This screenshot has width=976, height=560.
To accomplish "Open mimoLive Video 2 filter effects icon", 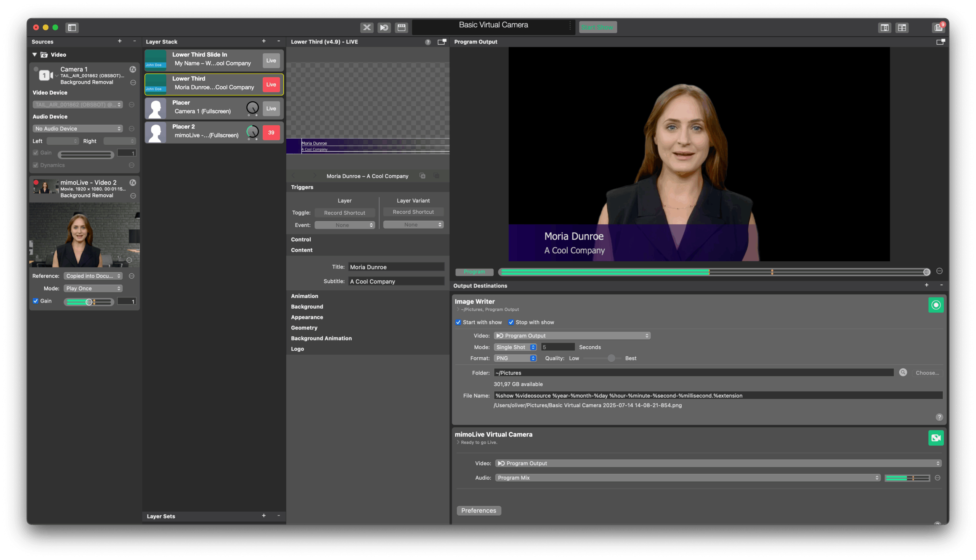I will (133, 182).
